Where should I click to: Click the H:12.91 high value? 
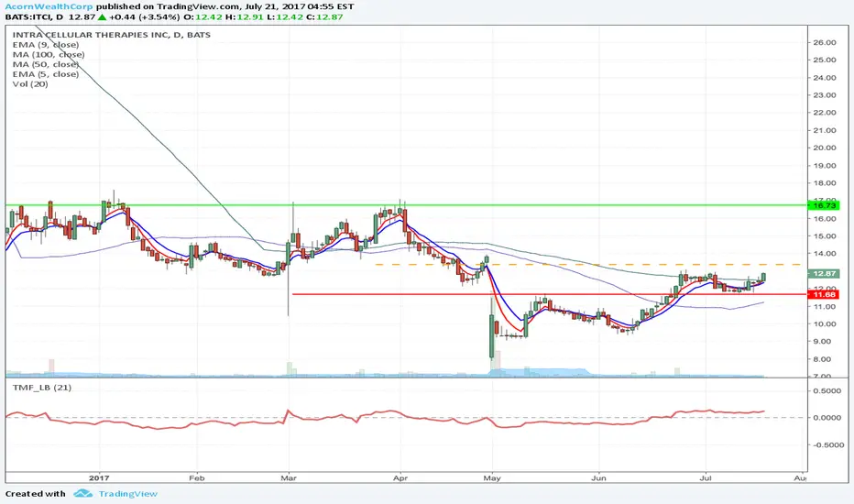(x=245, y=16)
